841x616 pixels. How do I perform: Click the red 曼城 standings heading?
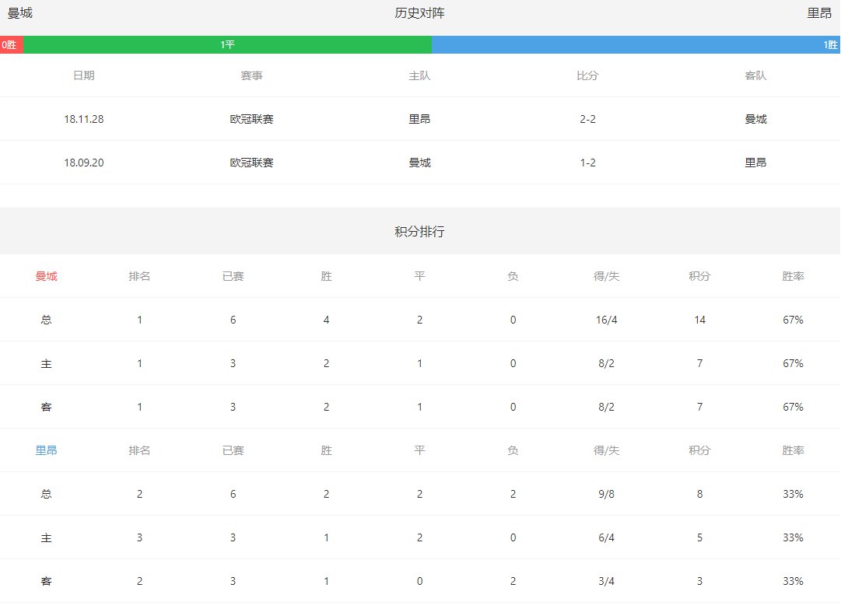point(46,276)
